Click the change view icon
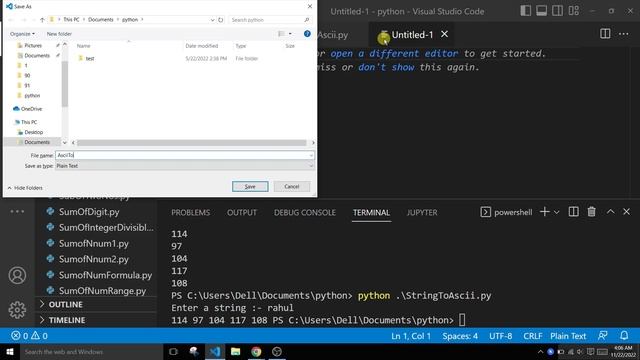 pyautogui.click(x=281, y=34)
